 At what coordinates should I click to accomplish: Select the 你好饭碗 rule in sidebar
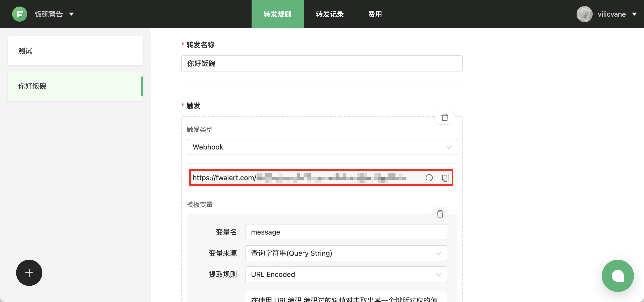coord(75,86)
